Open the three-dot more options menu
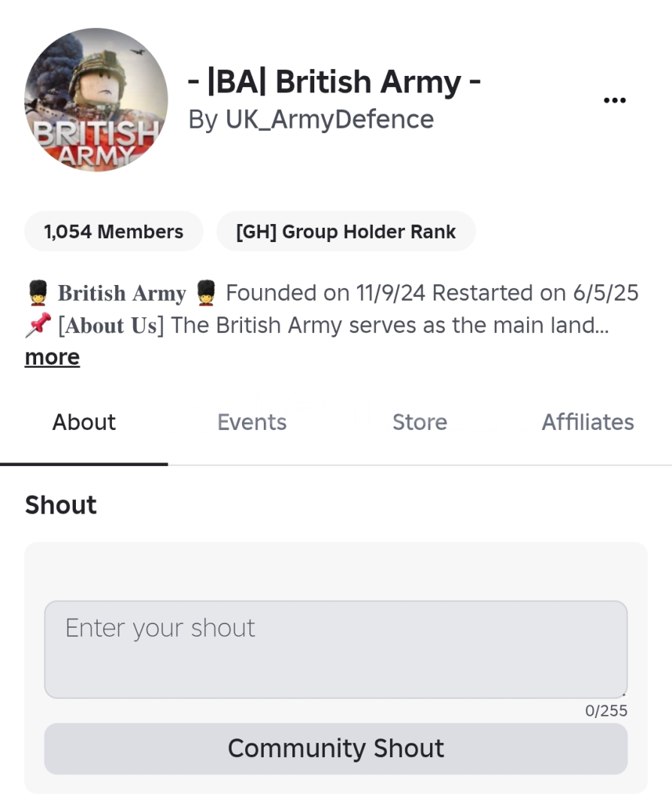This screenshot has width=672, height=812. click(615, 101)
